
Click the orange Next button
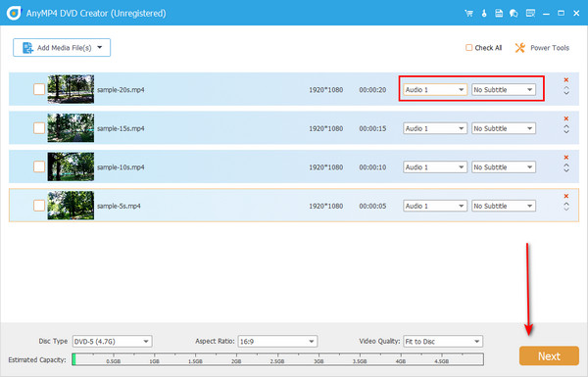tap(549, 355)
